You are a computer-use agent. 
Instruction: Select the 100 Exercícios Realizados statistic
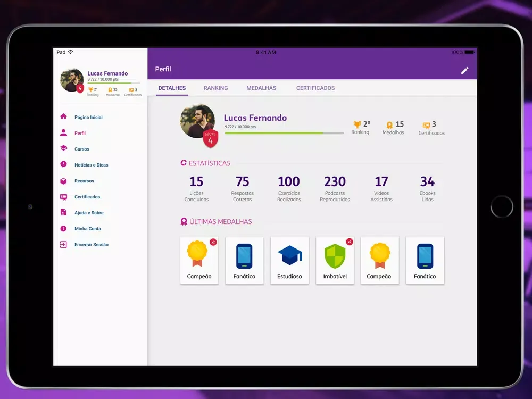click(x=289, y=189)
